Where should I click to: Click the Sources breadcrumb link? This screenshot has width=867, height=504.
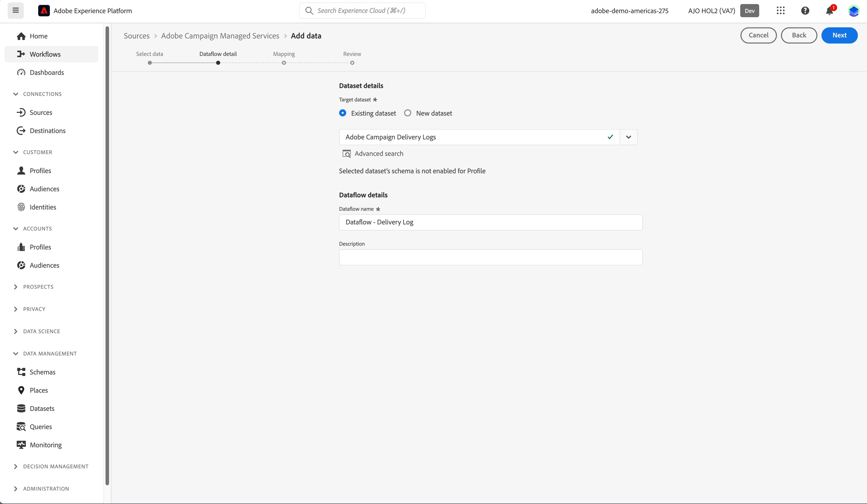(x=137, y=36)
